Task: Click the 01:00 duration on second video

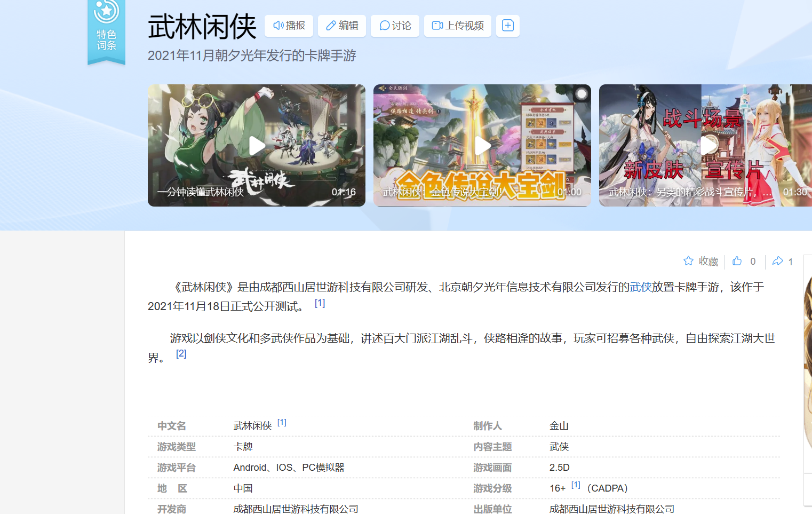Action: coord(569,192)
